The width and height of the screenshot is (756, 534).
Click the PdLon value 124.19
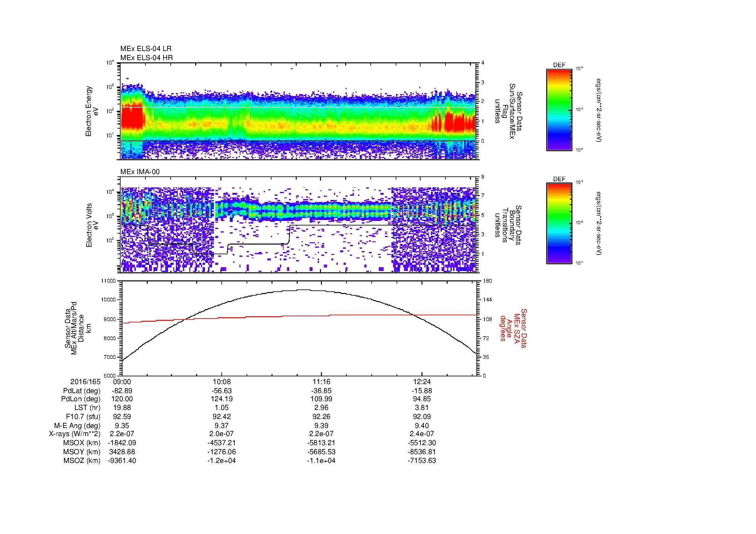(x=222, y=399)
